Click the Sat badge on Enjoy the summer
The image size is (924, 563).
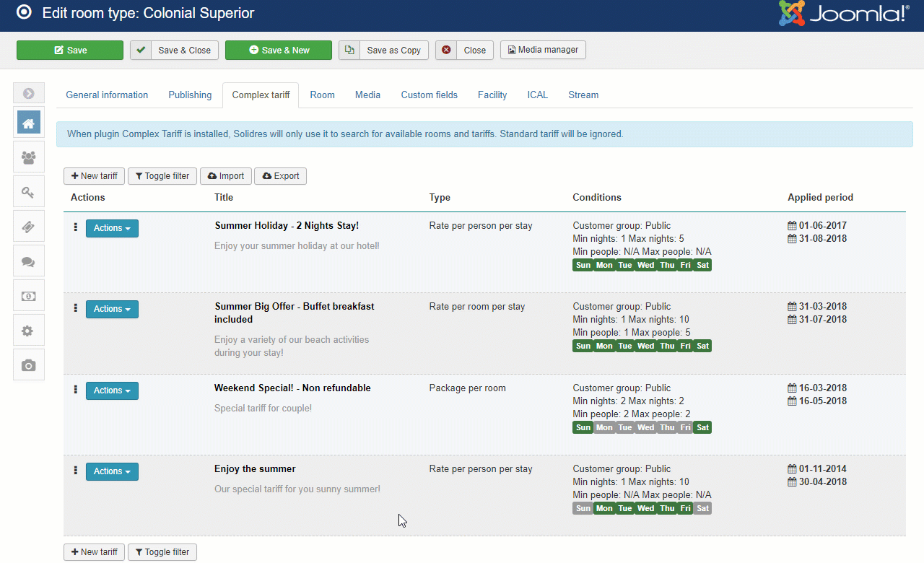tap(702, 508)
